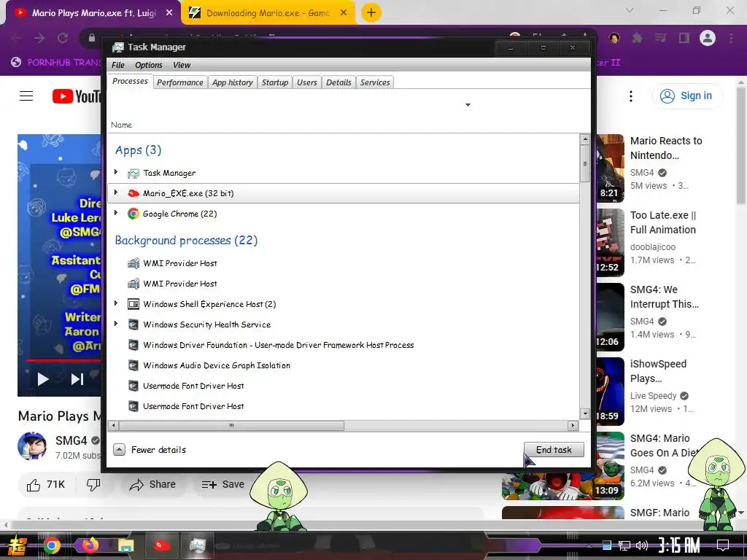Play the YouTube video

[x=43, y=379]
